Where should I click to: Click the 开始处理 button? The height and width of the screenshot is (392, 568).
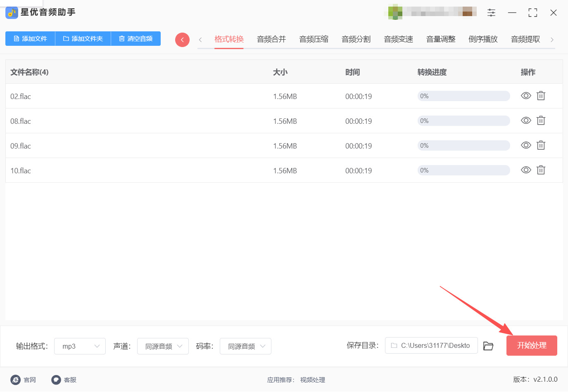click(x=532, y=345)
